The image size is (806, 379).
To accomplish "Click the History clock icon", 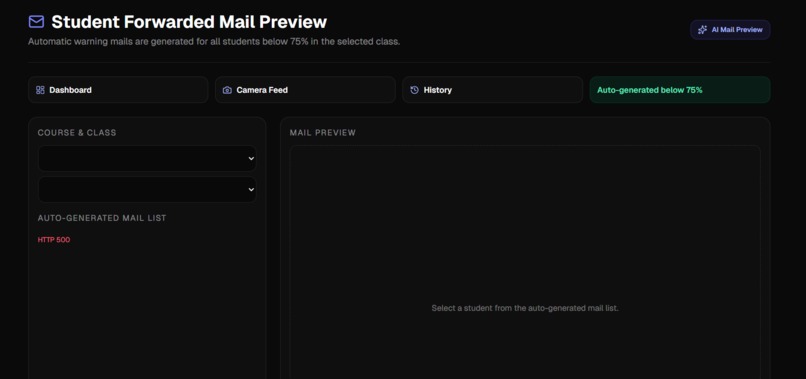I will coord(414,90).
